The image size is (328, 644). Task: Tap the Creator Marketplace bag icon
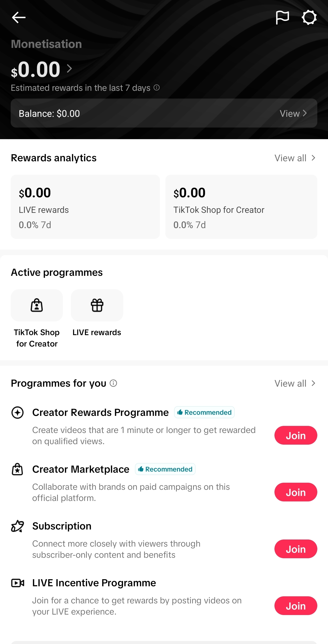point(18,469)
